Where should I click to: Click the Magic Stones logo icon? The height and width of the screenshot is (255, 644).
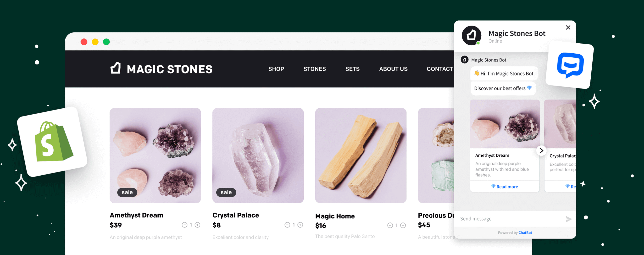click(116, 68)
